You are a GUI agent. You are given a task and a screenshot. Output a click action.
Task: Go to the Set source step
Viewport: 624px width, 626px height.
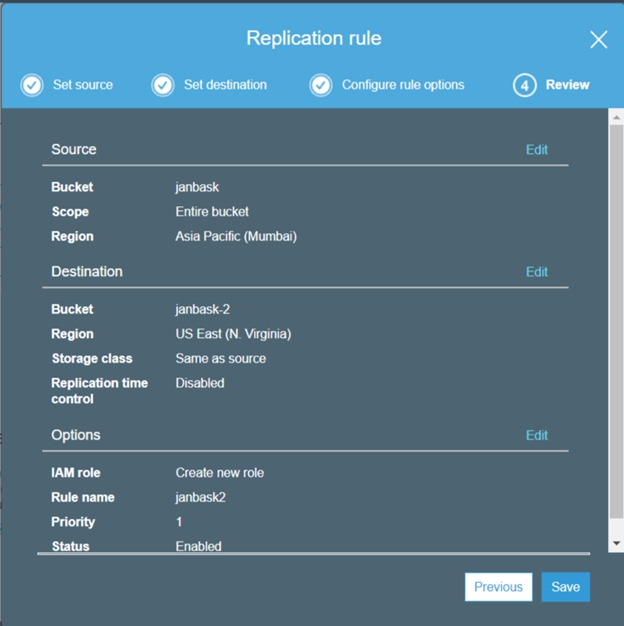click(82, 85)
